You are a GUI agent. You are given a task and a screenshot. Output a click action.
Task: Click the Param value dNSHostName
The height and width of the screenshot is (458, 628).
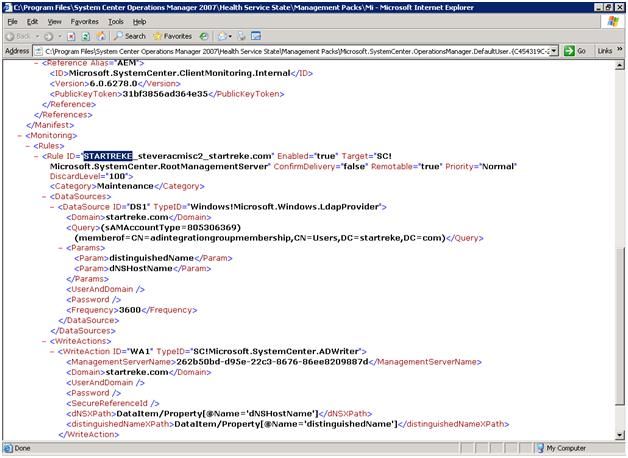(141, 269)
